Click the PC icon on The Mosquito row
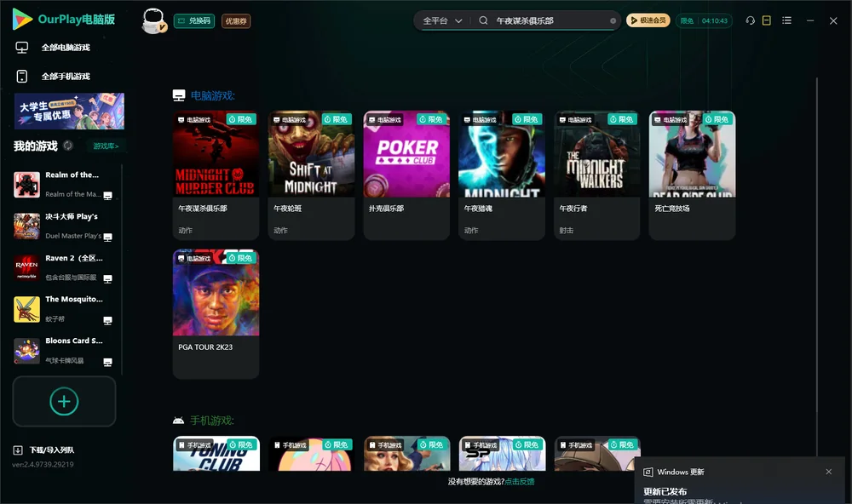Image resolution: width=852 pixels, height=504 pixels. (x=107, y=320)
